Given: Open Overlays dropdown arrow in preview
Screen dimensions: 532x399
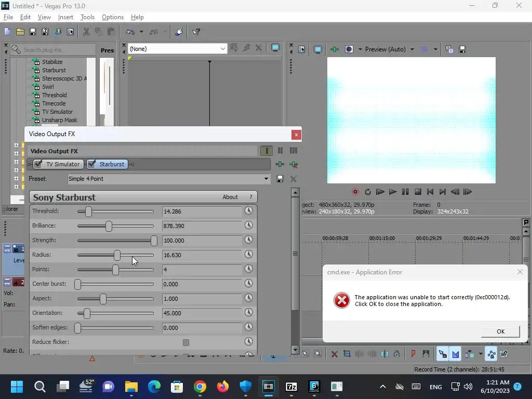Looking at the screenshot, I should tap(435, 49).
